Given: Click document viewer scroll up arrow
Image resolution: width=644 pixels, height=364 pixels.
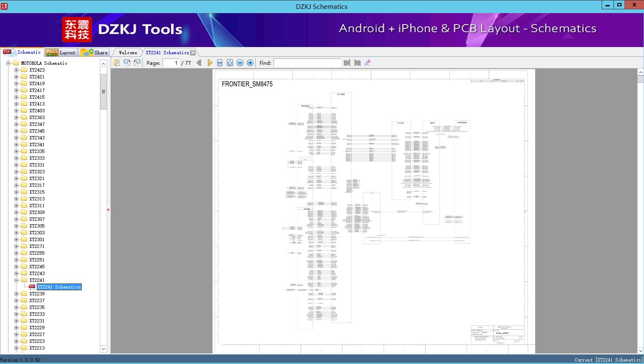Looking at the screenshot, I should click(641, 72).
